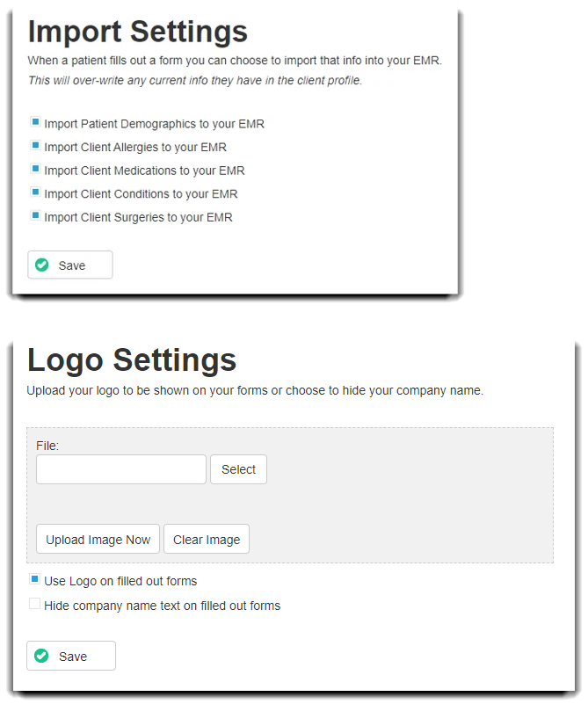The width and height of the screenshot is (588, 704).
Task: Uncheck Import Patient Demographics to your EMR
Action: coord(35,121)
